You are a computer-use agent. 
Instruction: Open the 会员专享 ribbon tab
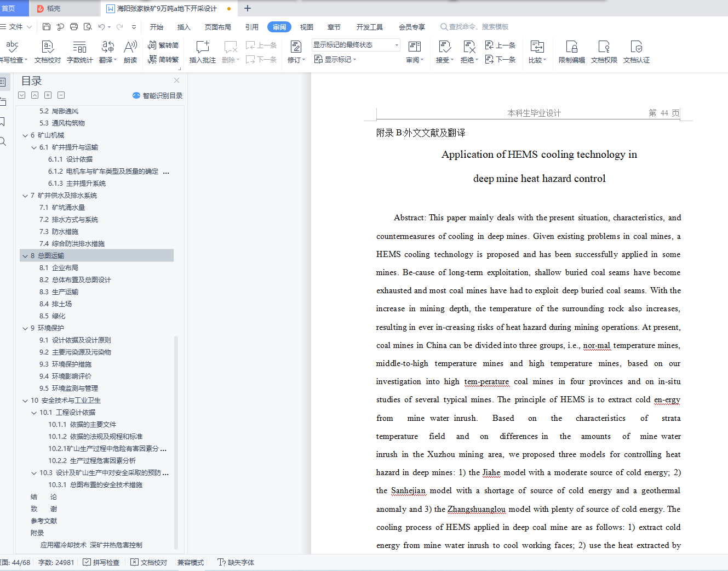tap(412, 27)
